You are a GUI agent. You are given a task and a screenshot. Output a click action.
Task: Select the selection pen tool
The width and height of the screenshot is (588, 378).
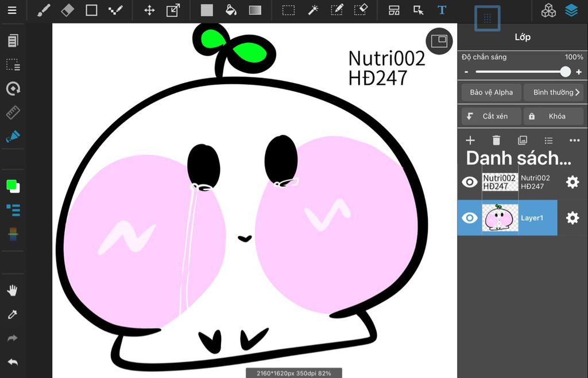pyautogui.click(x=336, y=10)
